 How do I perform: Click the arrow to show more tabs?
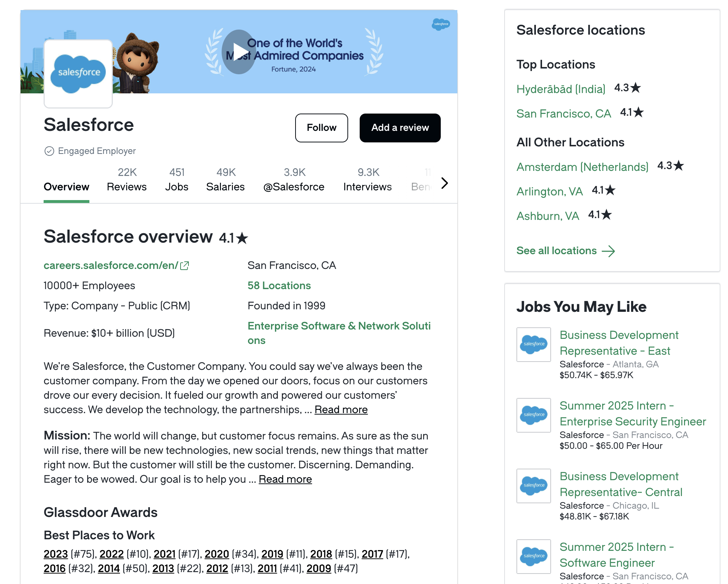(445, 183)
